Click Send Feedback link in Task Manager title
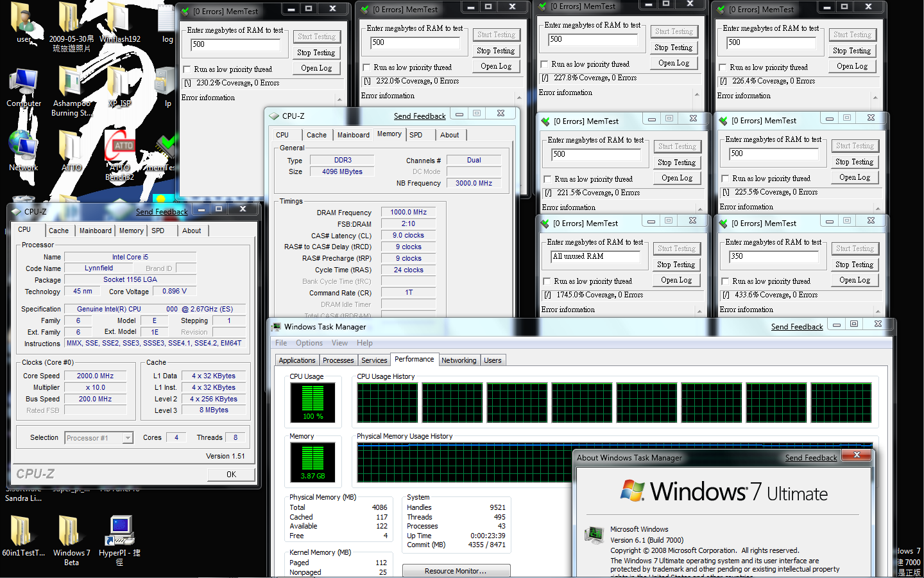 click(x=797, y=327)
